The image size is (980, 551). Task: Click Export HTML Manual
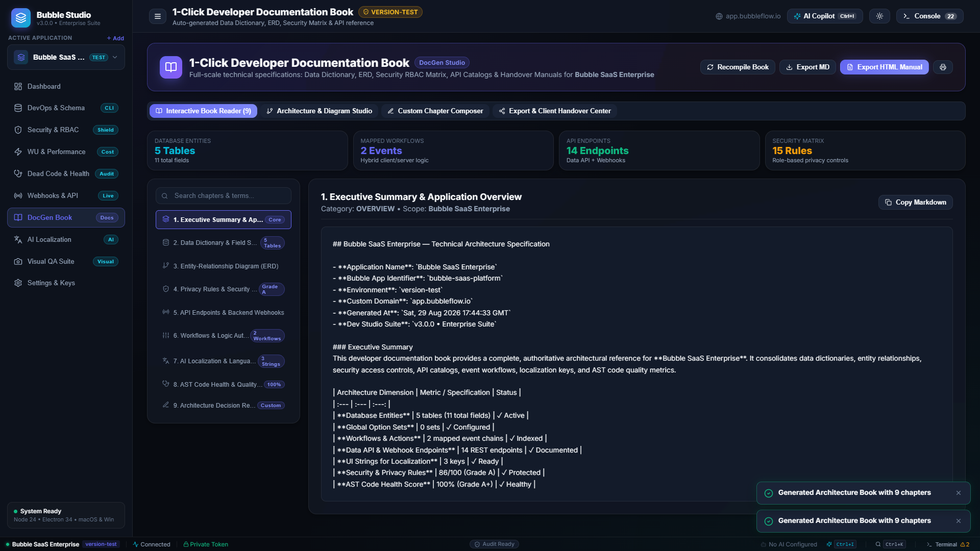pos(884,67)
